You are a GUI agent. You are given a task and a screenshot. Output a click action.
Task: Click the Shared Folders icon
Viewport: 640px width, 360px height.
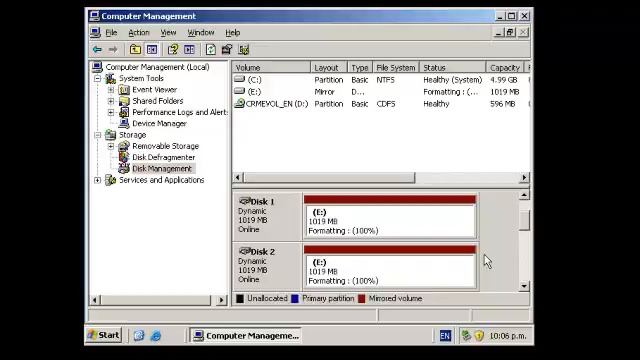point(124,101)
